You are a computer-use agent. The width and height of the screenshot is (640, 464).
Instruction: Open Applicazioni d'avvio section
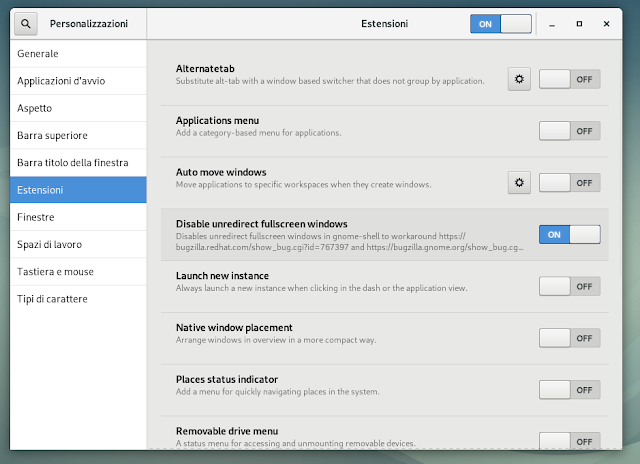coord(68,80)
